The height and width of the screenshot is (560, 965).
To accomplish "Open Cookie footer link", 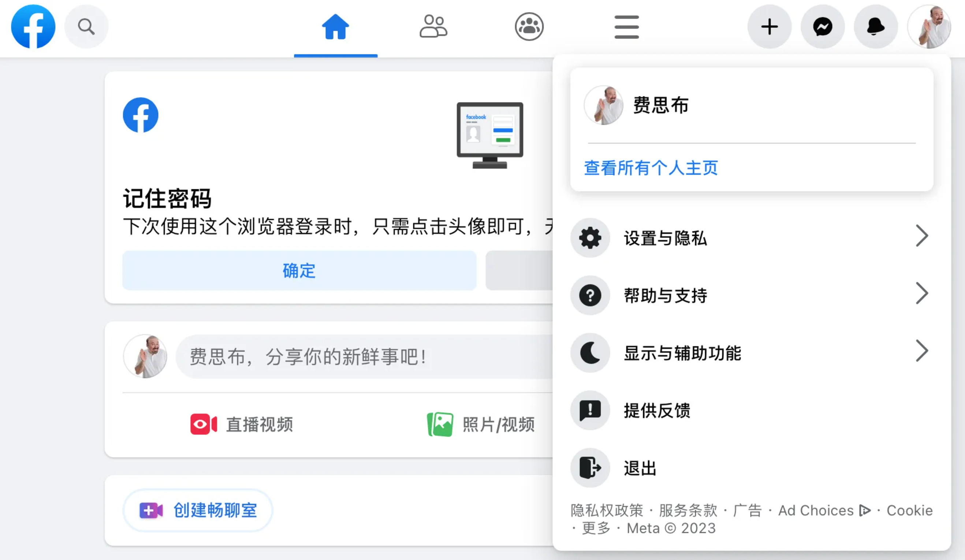I will 909,510.
